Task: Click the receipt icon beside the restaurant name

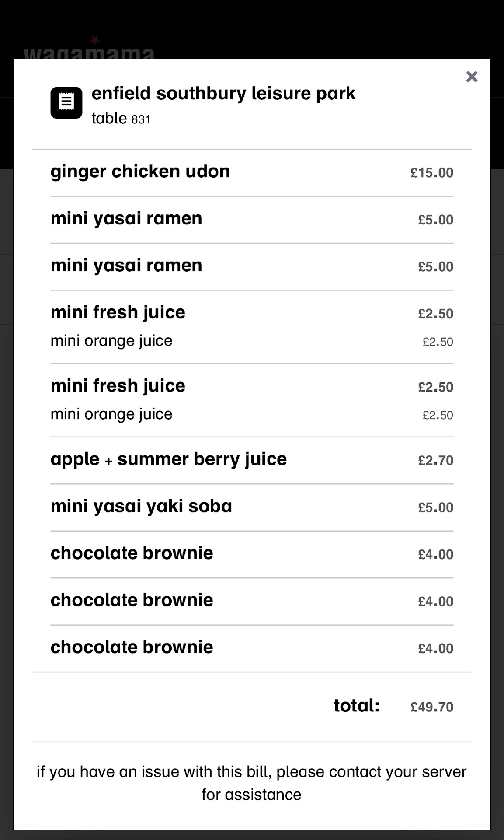Action: click(x=66, y=103)
